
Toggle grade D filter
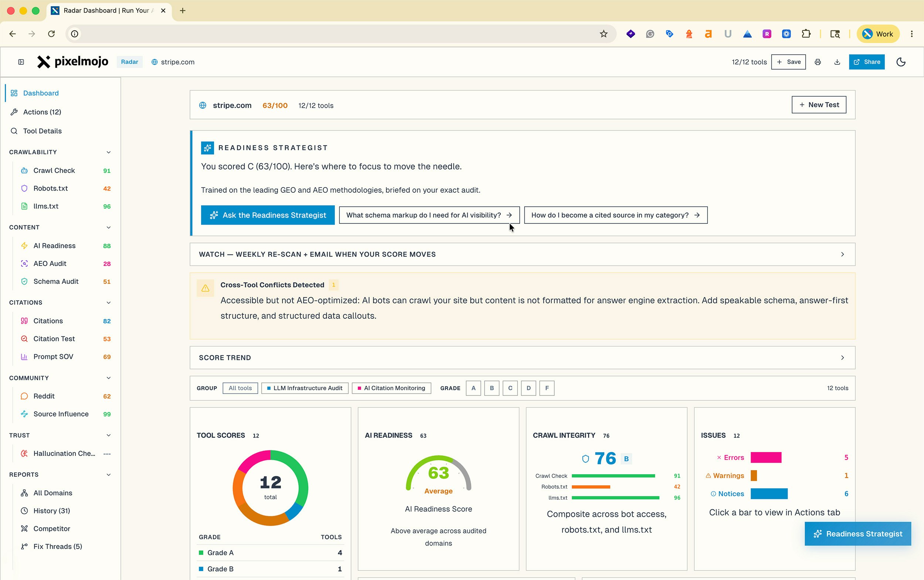point(529,388)
